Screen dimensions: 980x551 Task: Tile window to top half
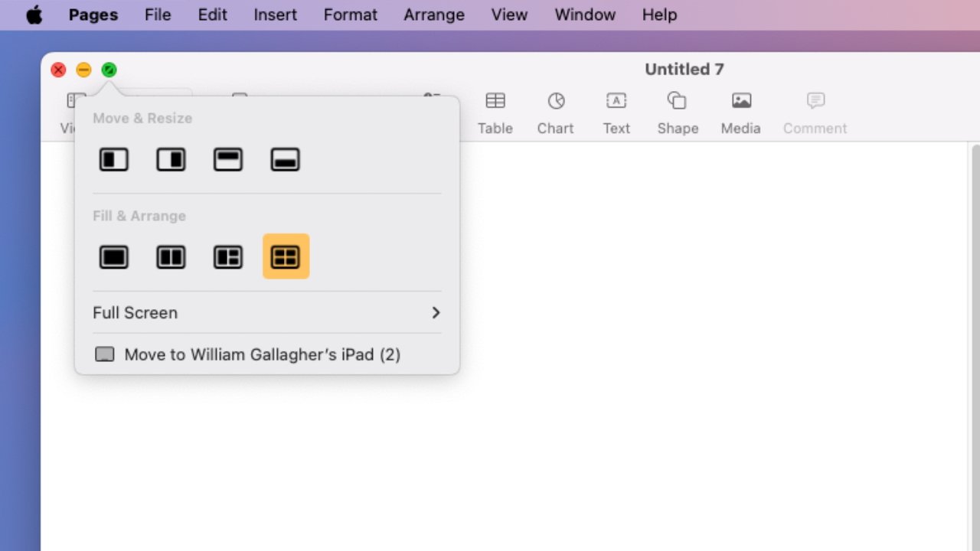(228, 159)
